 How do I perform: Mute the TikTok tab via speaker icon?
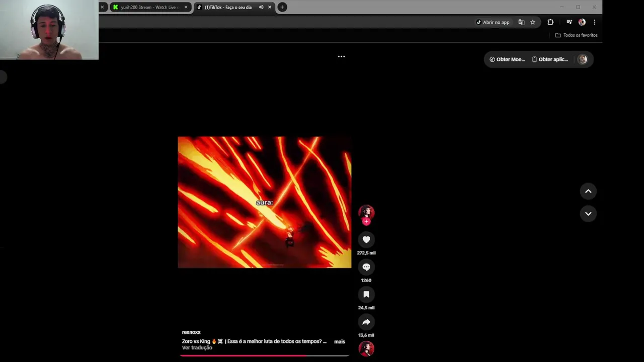coord(261,7)
